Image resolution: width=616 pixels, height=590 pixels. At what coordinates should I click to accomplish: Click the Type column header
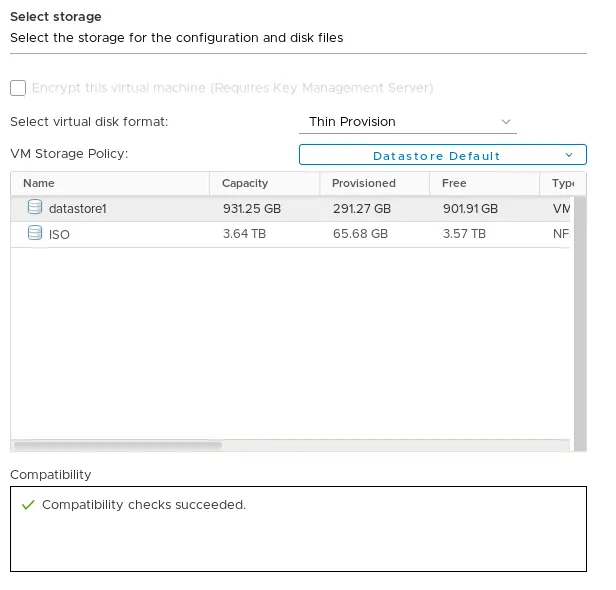click(x=561, y=183)
